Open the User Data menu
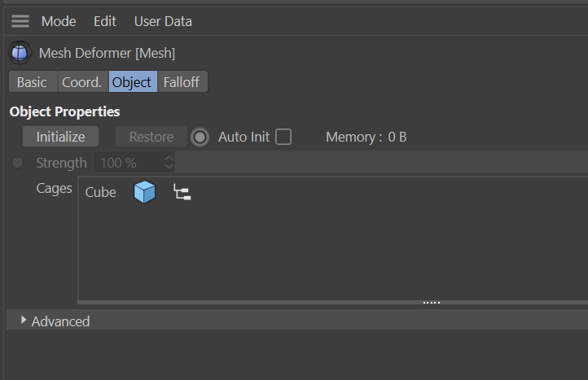 [163, 21]
